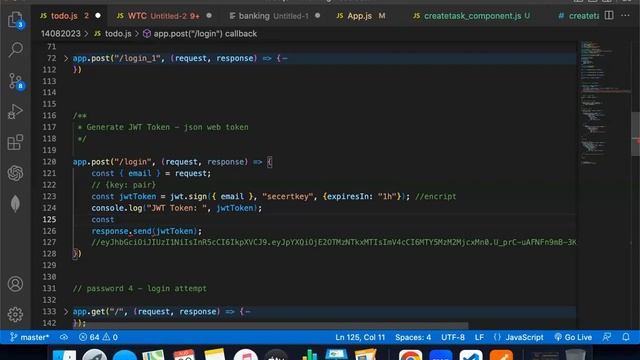Click the Go Live button
This screenshot has width=640, height=360.
(x=573, y=337)
